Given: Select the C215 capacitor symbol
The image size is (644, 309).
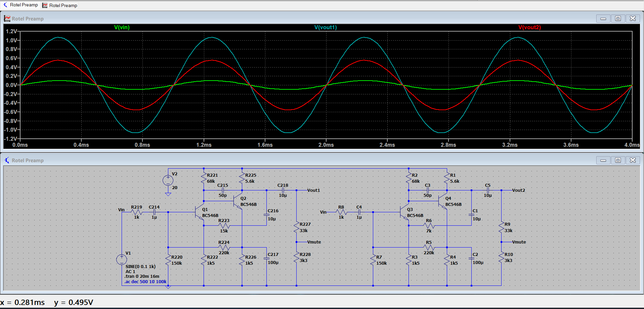Looking at the screenshot, I should tap(223, 190).
